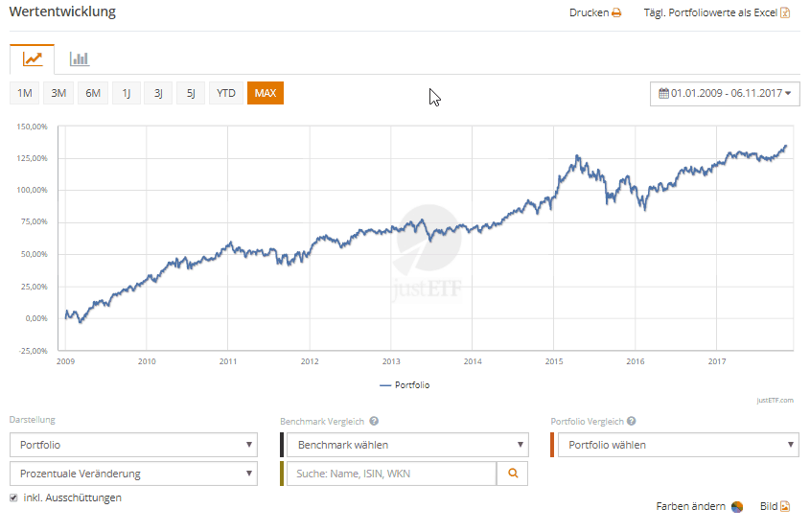This screenshot has height=532, width=810.
Task: Switch to the bar chart tab
Action: point(80,58)
